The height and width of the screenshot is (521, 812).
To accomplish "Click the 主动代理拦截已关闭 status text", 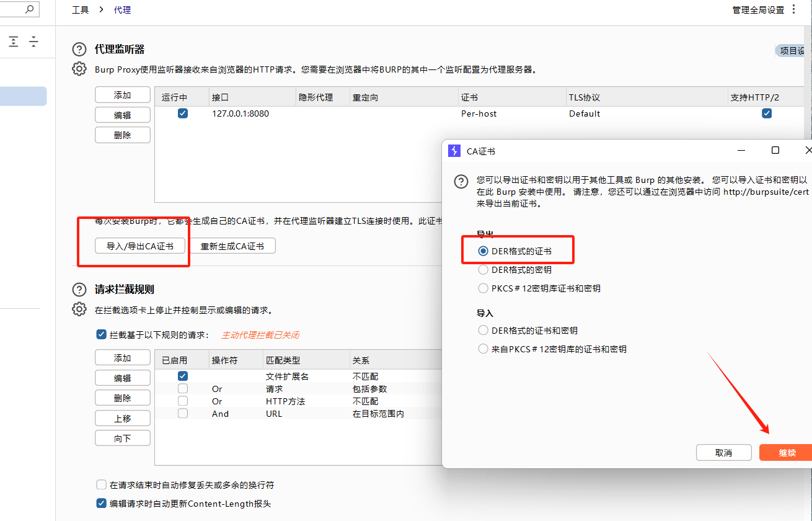I will [260, 334].
